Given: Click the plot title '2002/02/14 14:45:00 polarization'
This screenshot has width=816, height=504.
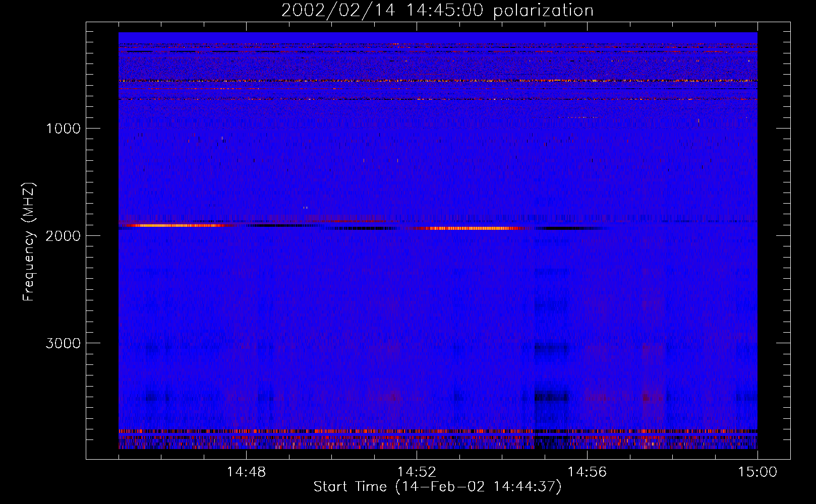Looking at the screenshot, I should [437, 11].
